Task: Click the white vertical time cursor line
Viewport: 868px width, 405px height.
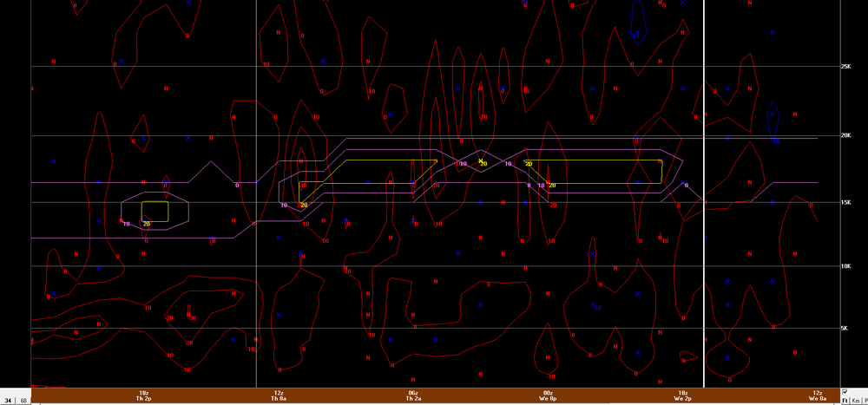Action: click(704, 193)
